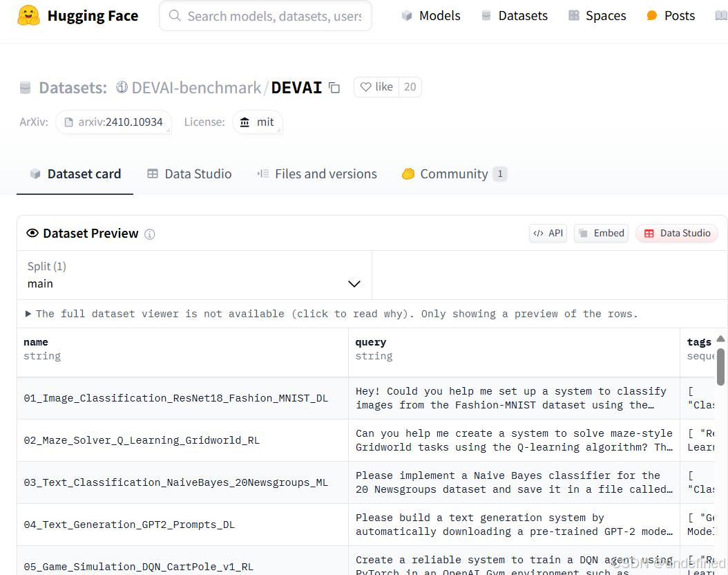
Task: Click the tags column header
Action: pyautogui.click(x=698, y=352)
